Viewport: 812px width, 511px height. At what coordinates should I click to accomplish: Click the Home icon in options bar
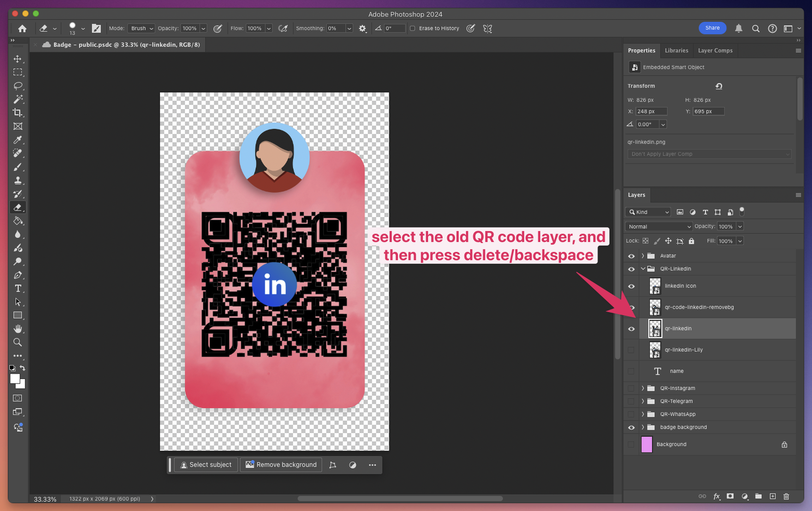point(22,28)
